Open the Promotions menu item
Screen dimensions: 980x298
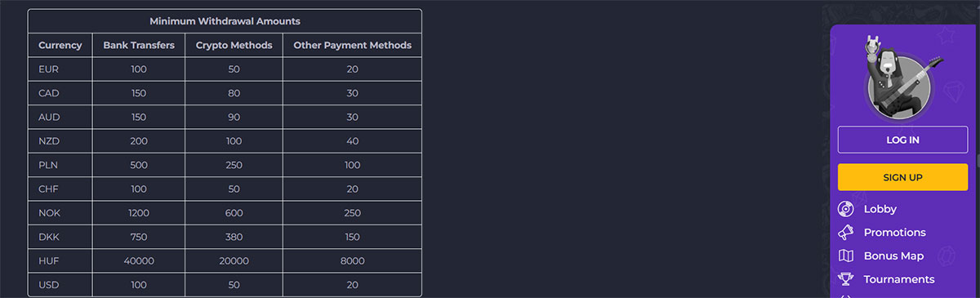(x=894, y=233)
